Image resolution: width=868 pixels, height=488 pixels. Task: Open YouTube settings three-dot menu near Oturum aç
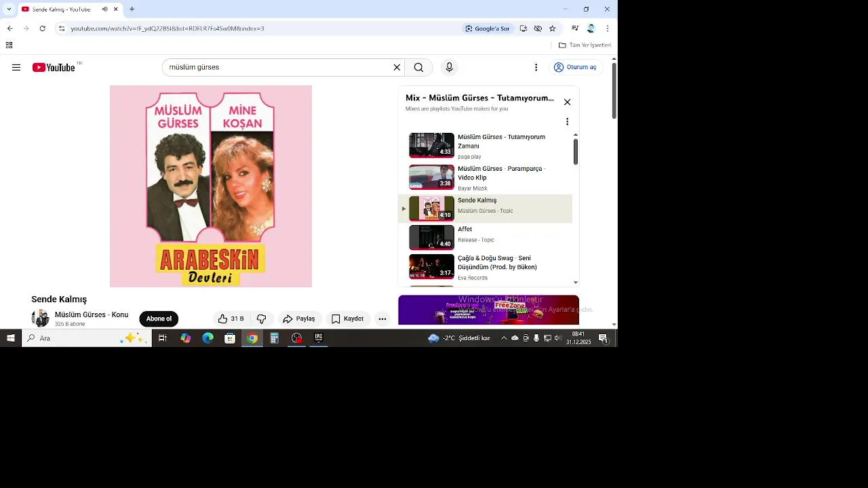click(536, 67)
